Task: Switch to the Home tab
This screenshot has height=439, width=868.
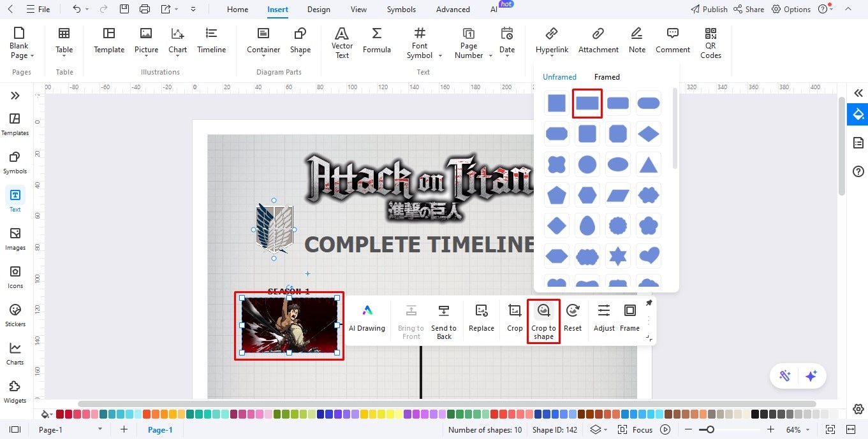Action: tap(237, 10)
